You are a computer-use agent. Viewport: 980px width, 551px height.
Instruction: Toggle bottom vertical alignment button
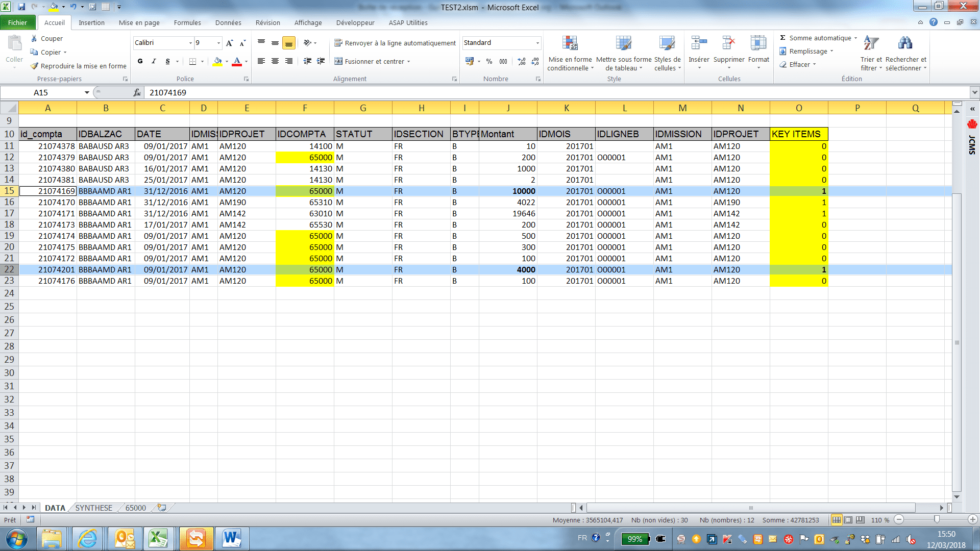coord(288,43)
